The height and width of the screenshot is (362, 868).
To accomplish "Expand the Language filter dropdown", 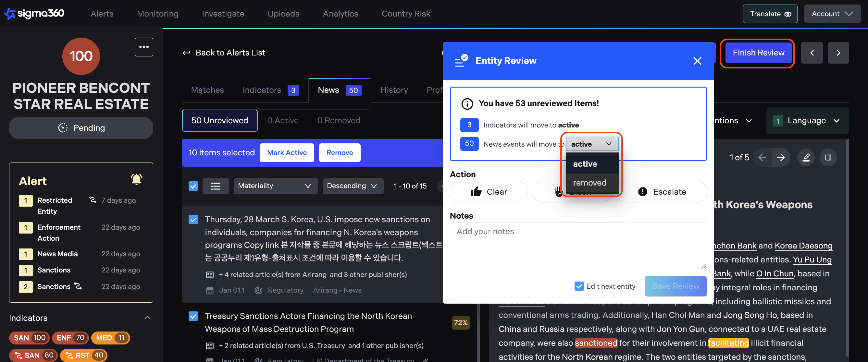I will [807, 121].
